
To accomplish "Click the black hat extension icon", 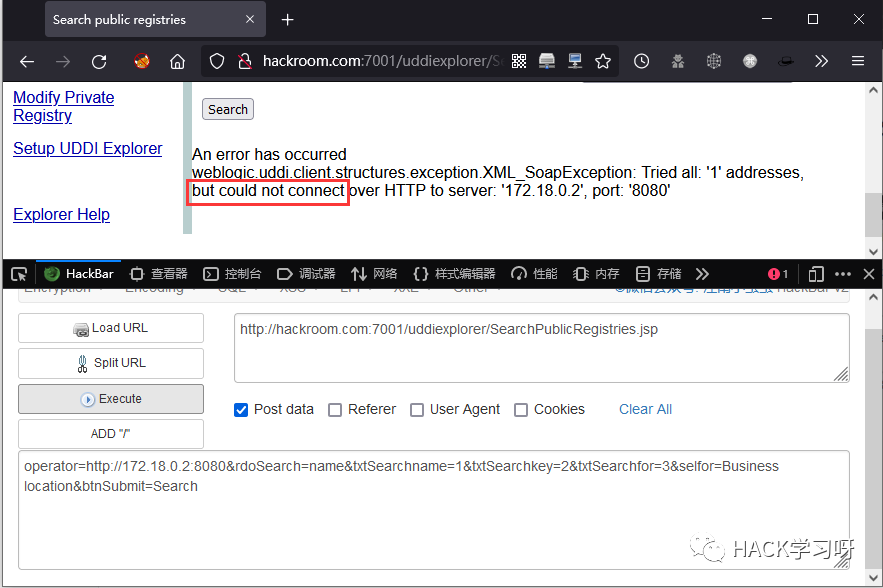I will click(x=786, y=61).
